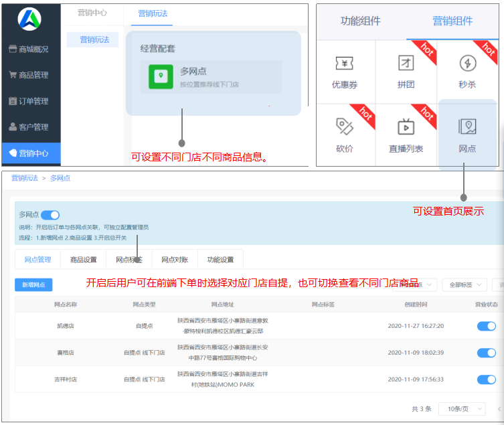
Task: Toggle the 多网点 master switch
Action: pos(50,215)
